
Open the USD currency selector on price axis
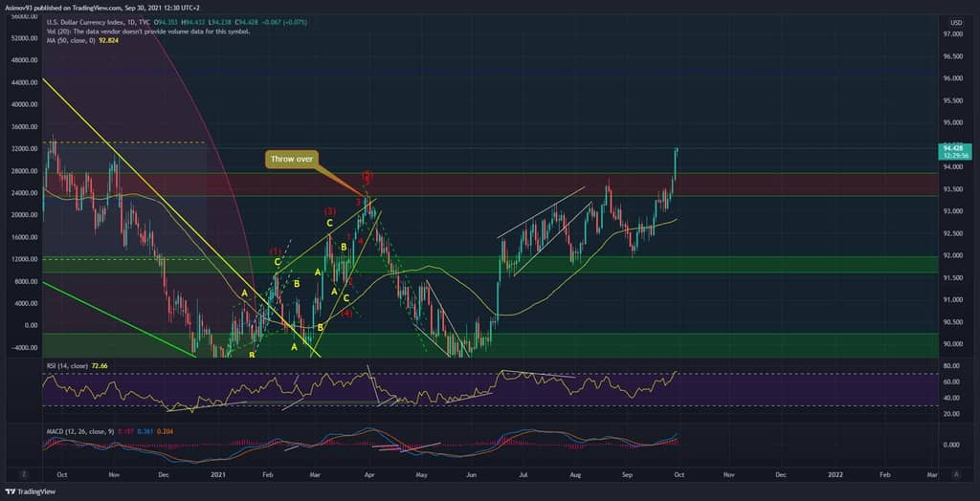tap(956, 23)
